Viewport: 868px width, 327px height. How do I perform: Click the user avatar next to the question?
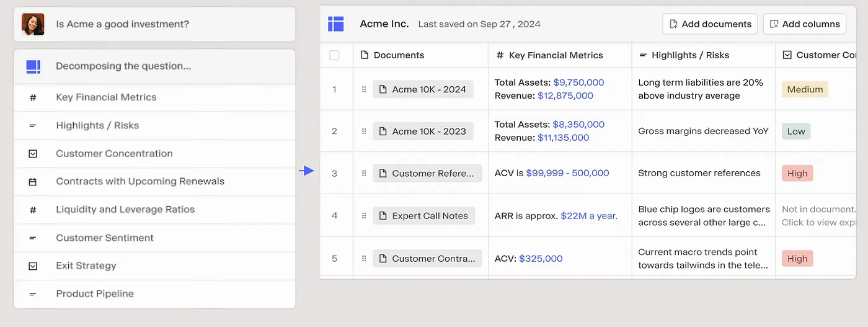[33, 24]
